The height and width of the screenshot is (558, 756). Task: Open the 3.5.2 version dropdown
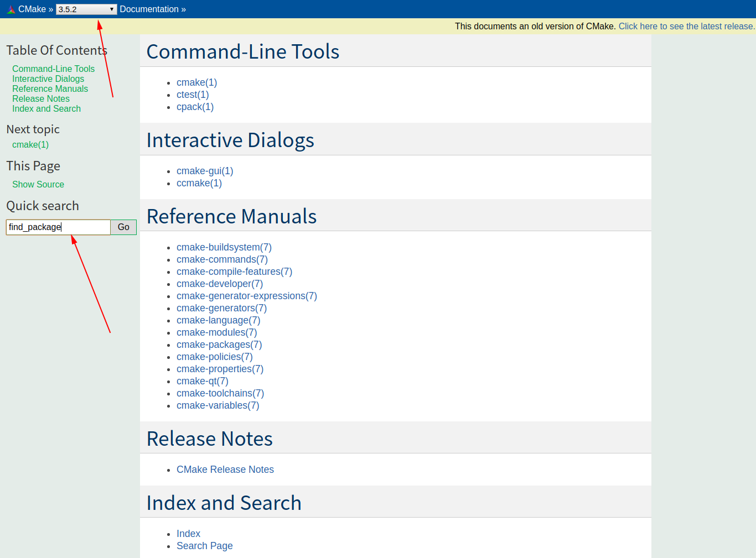(x=86, y=9)
